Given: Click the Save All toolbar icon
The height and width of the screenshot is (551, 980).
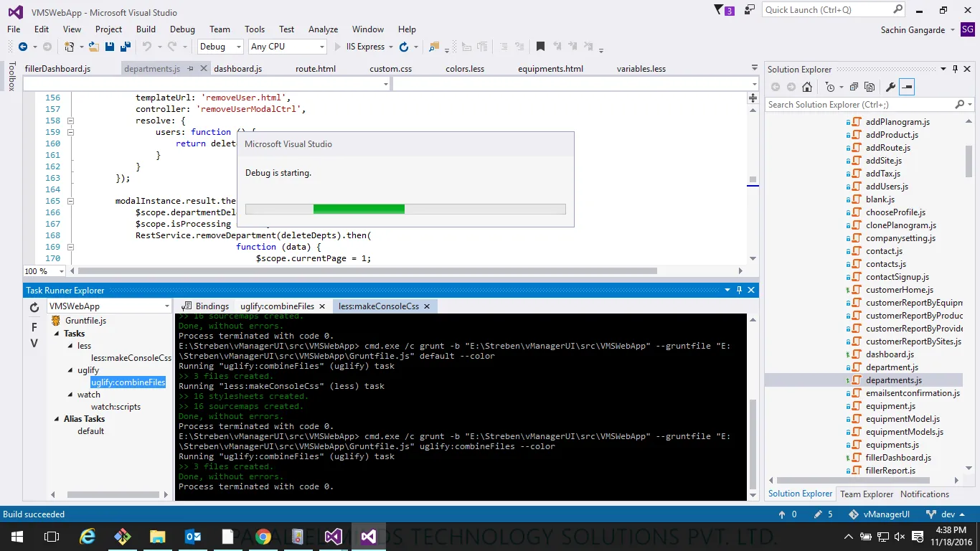Looking at the screenshot, I should (x=125, y=47).
